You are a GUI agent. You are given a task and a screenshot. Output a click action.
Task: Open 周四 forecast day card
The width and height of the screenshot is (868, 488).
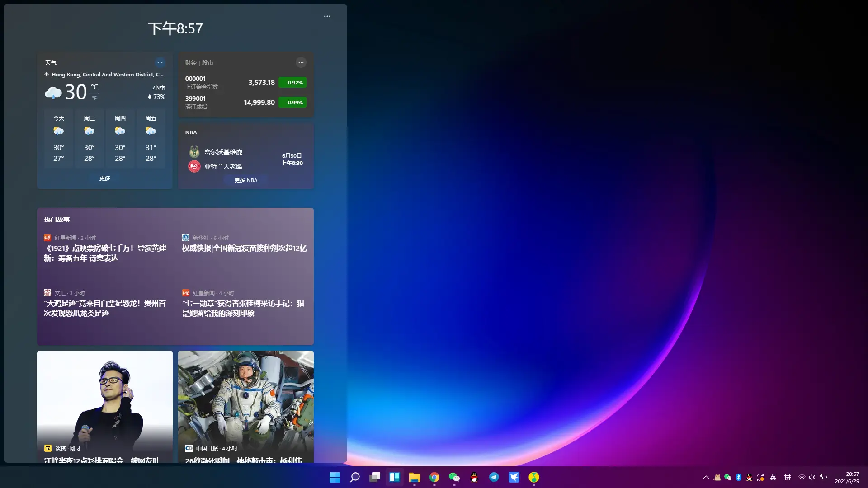coord(120,138)
